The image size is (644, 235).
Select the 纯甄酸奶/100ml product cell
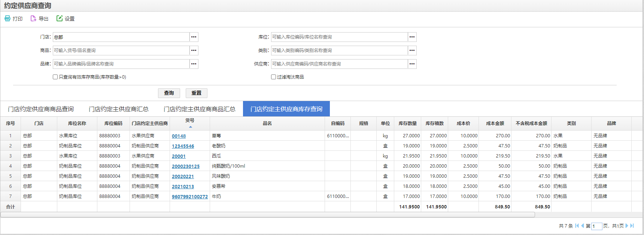pyautogui.click(x=267, y=166)
